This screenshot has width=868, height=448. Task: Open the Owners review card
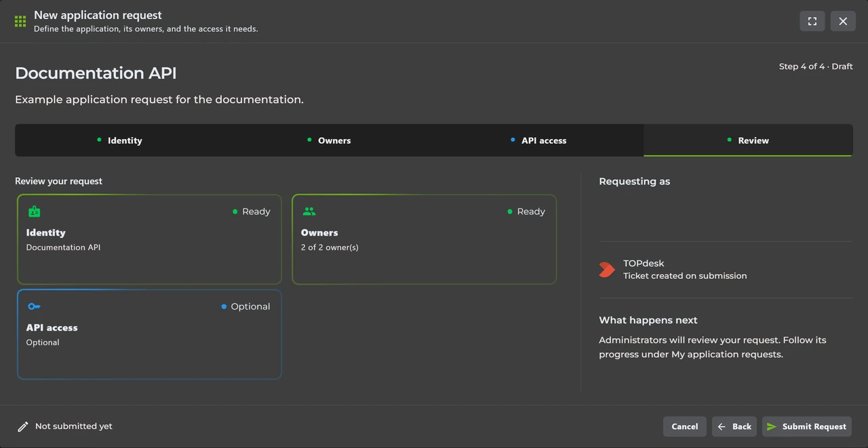coord(424,240)
